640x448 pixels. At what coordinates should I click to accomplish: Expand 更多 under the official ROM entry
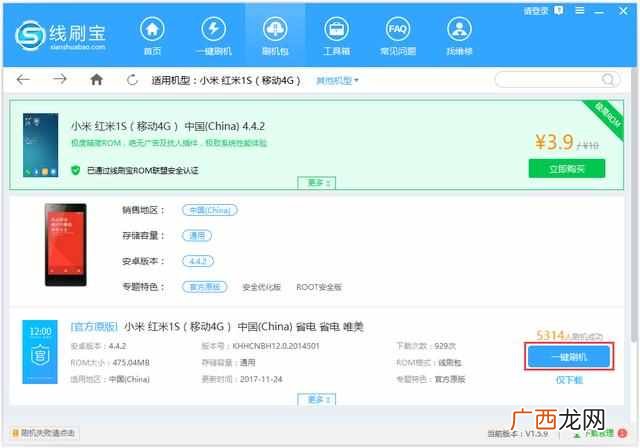click(x=316, y=399)
